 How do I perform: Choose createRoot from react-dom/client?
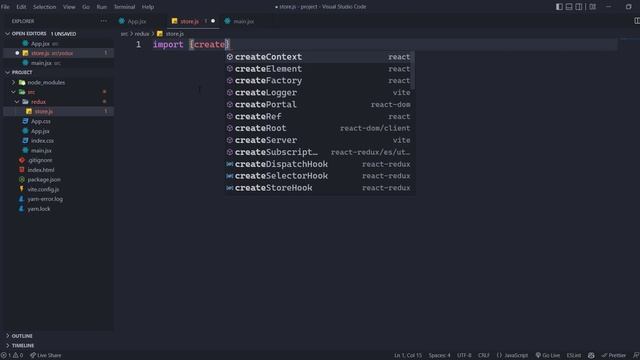point(319,128)
